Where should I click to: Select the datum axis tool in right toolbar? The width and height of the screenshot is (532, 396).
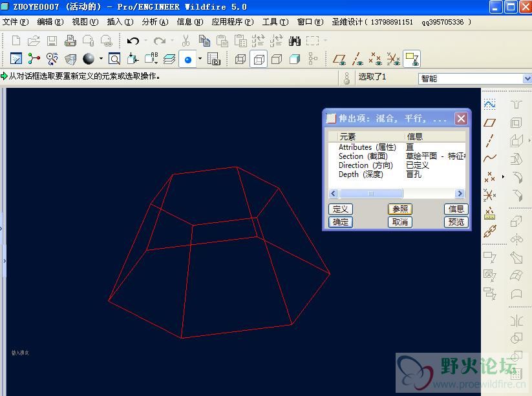click(x=489, y=140)
